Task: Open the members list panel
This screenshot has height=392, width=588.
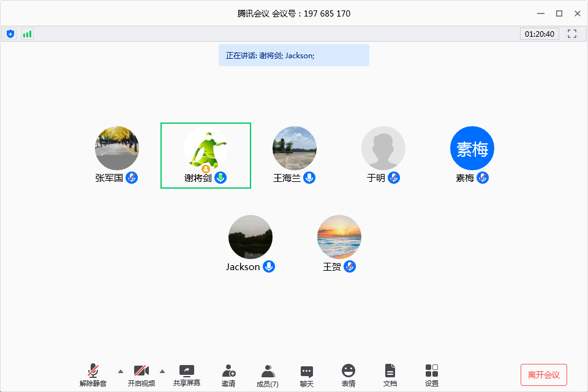Action: (x=268, y=375)
